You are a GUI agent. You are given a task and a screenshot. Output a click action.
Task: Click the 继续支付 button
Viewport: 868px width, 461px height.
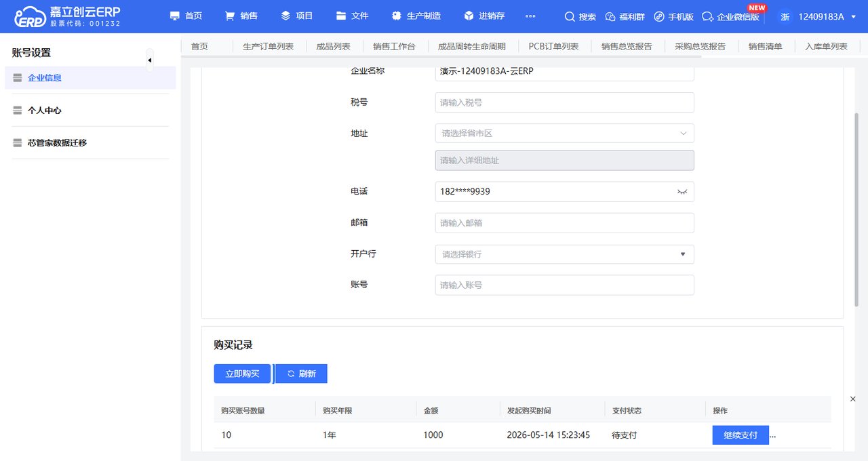point(741,435)
